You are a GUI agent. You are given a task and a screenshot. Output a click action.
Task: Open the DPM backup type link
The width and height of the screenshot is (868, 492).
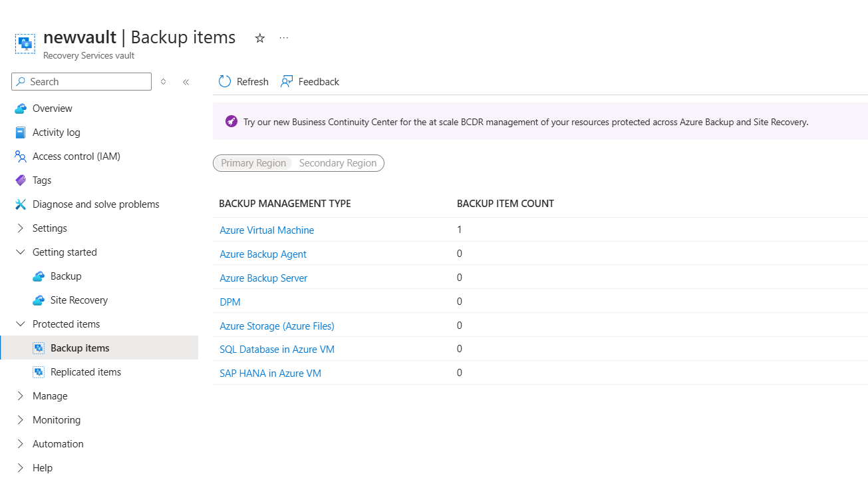[230, 302]
